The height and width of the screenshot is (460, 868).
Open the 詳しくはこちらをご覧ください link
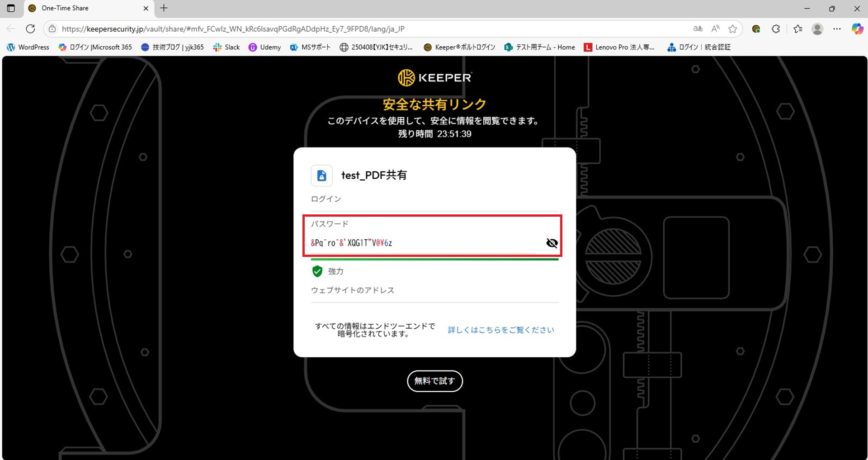[x=501, y=330]
